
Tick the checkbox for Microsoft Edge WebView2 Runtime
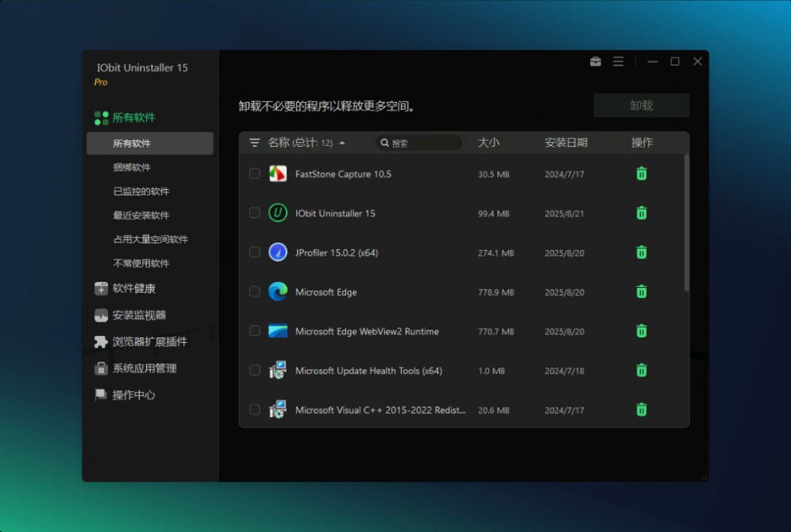click(x=255, y=331)
